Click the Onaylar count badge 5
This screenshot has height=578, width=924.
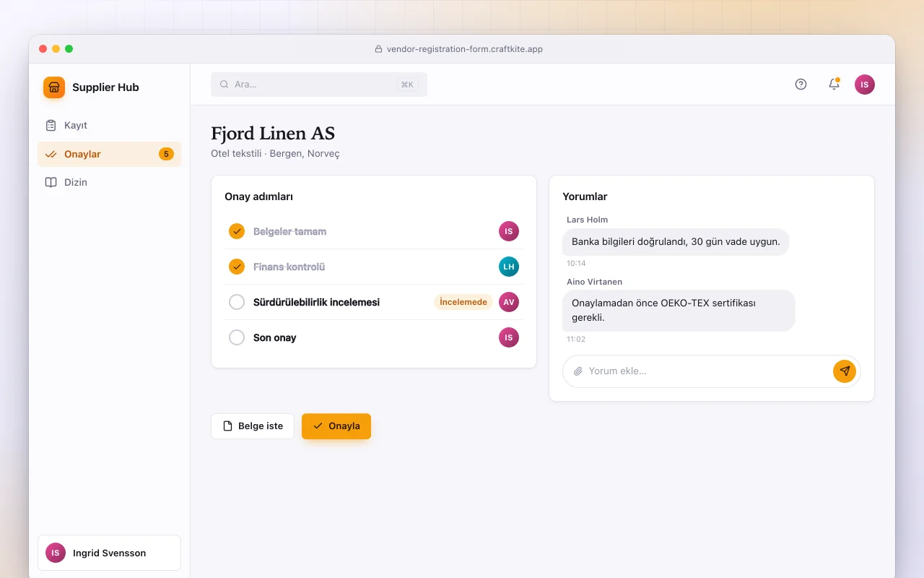[x=166, y=154]
